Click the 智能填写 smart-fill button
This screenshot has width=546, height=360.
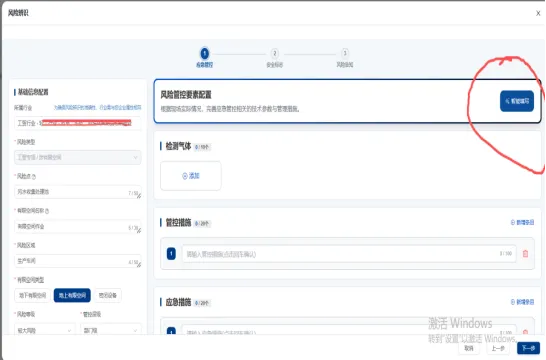[x=517, y=101]
